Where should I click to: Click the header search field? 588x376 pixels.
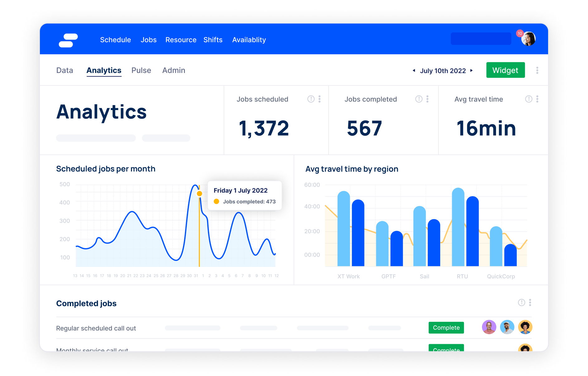[481, 39]
